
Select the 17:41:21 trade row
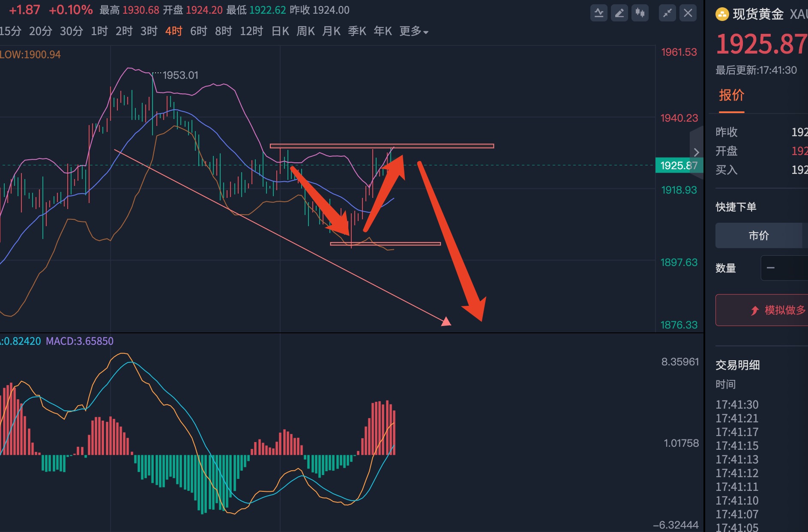[737, 418]
